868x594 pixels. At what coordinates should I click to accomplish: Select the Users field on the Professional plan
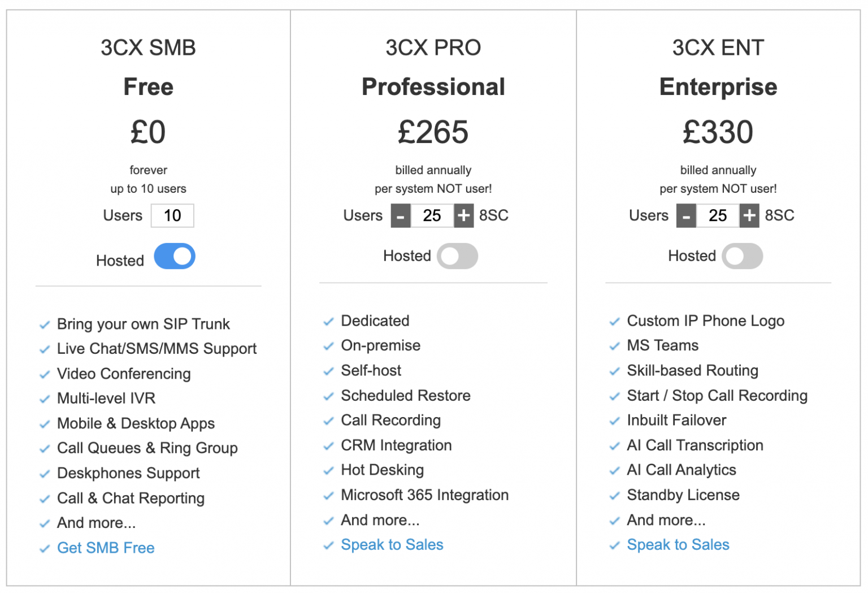point(432,215)
